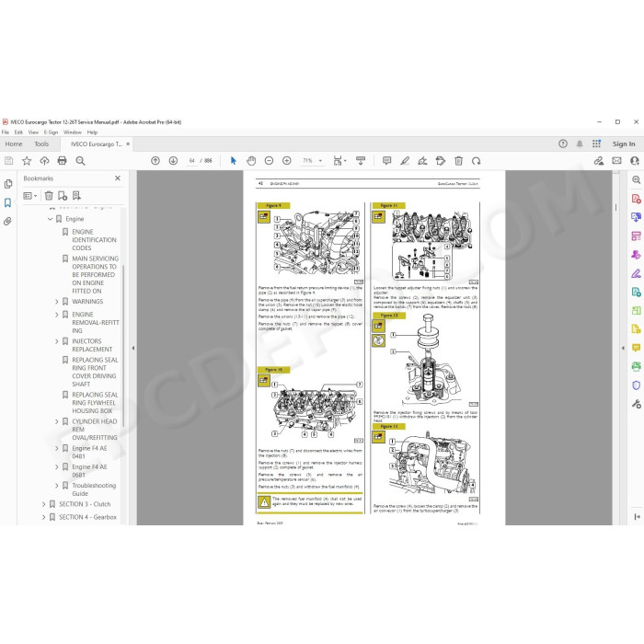Close the Bookmarks panel
This screenshot has width=644, height=644.
click(118, 178)
